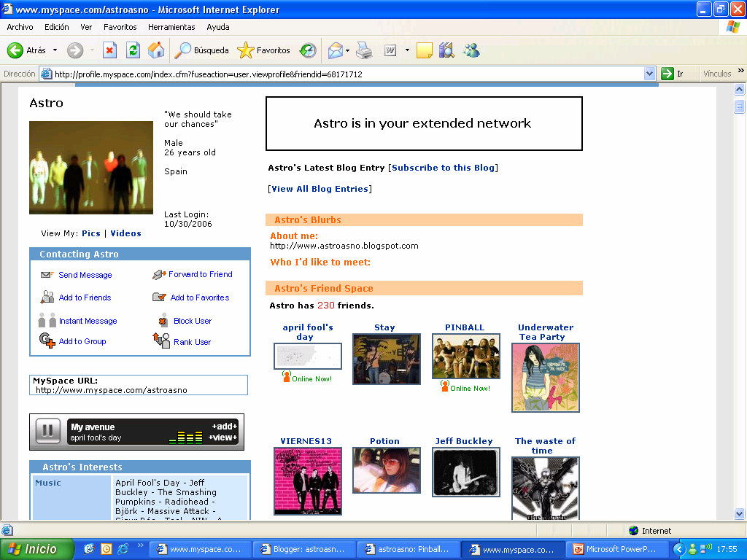Expand hidden system tray icons arrow
Viewport: 747px width, 560px height.
[679, 550]
